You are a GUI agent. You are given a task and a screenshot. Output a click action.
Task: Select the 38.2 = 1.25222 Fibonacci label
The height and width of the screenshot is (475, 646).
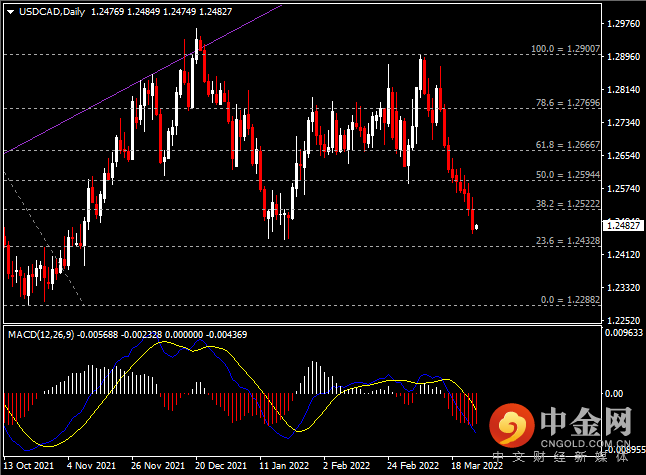[568, 204]
